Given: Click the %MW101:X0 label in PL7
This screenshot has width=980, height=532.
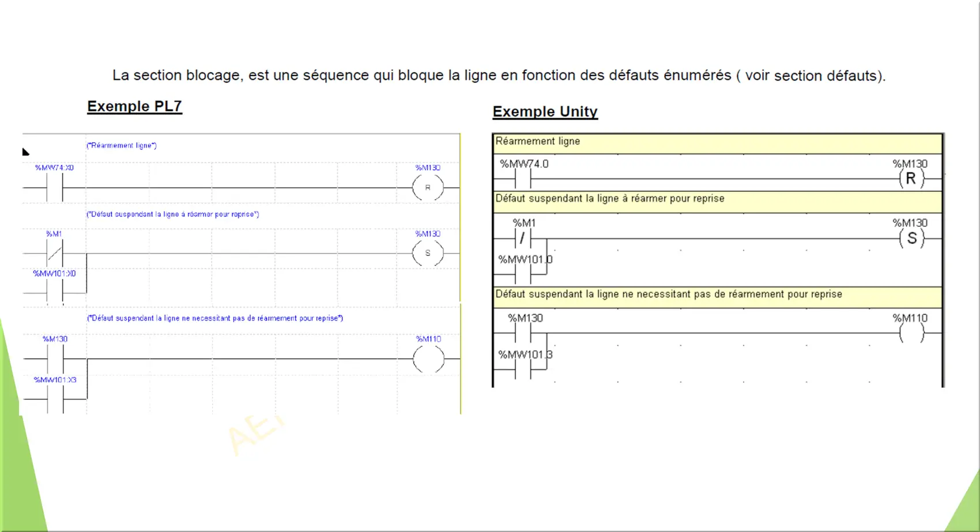Looking at the screenshot, I should 54,273.
